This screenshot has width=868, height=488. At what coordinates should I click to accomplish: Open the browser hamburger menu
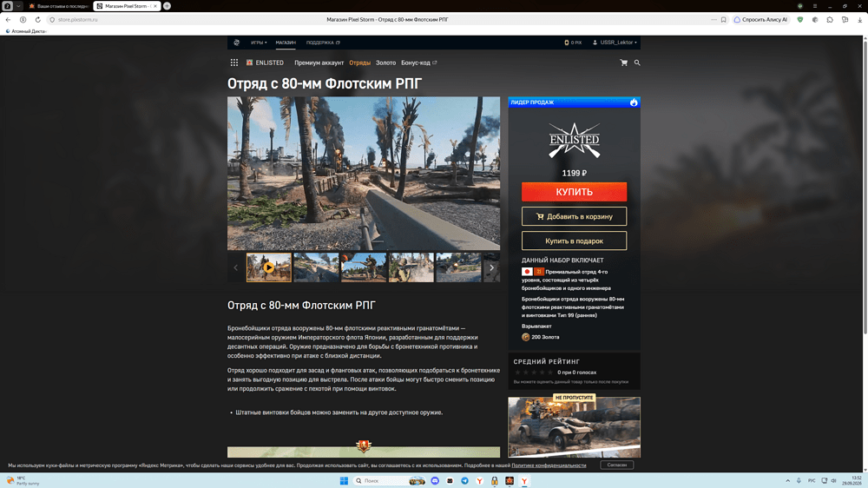click(815, 5)
